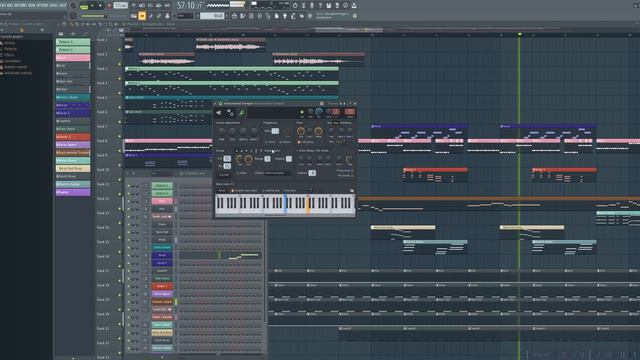Click the tempo display field
The height and width of the screenshot is (360, 640).
pos(120,5)
